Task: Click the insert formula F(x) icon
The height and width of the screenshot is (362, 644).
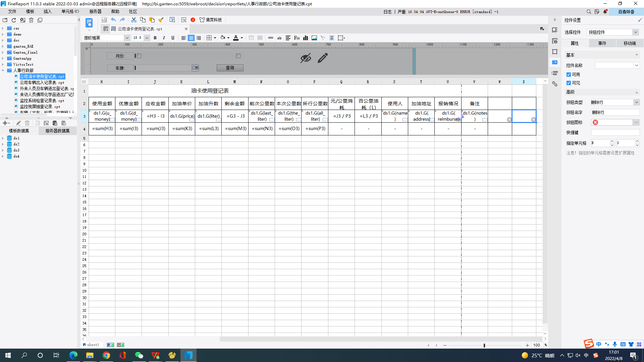Action: [x=297, y=38]
